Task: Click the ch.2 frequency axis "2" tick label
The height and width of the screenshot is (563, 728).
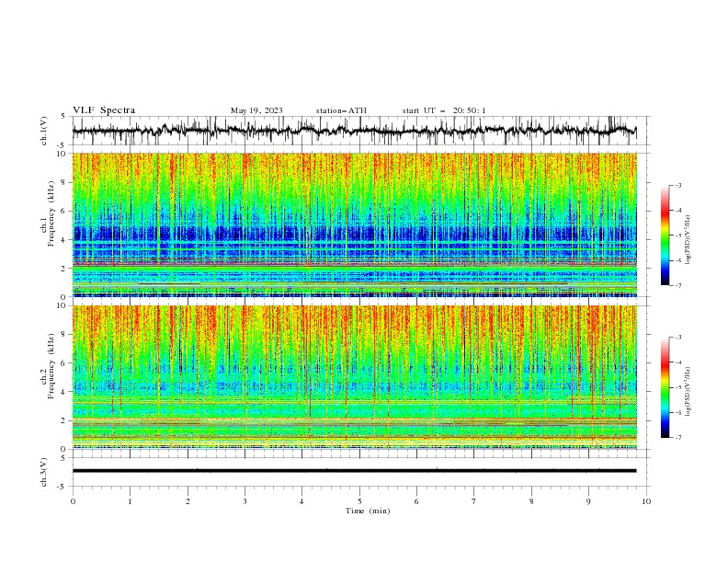Action: [x=63, y=420]
